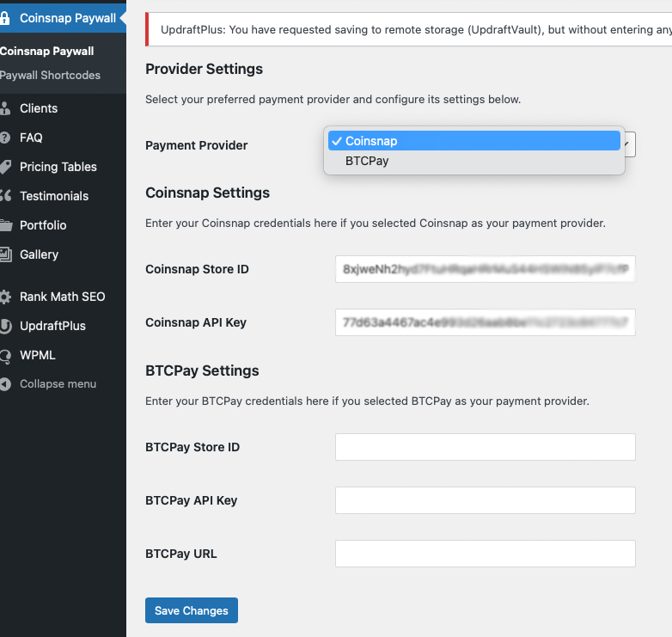Click the WPML sidebar icon
The width and height of the screenshot is (672, 637).
(5, 355)
